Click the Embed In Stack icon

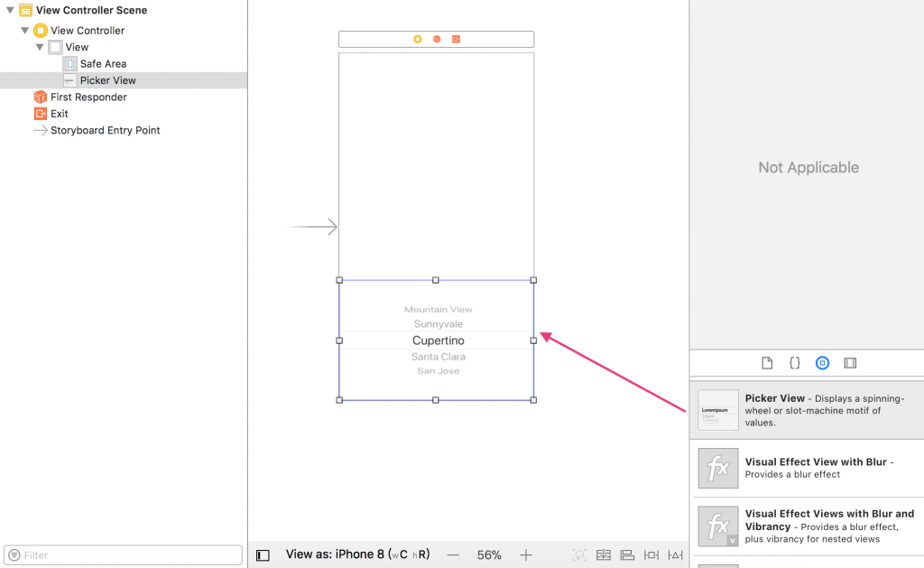(x=604, y=555)
